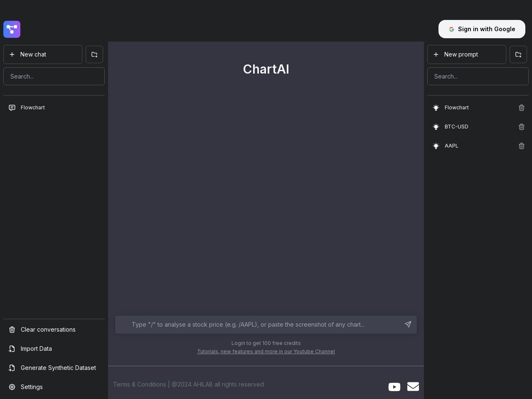532x399 pixels.
Task: Open Import Data
Action: 54,349
